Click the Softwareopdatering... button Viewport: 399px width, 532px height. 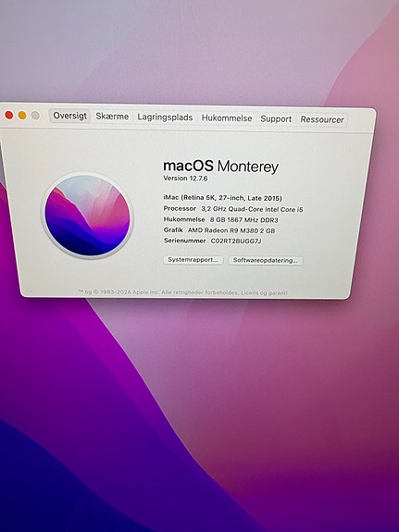[265, 261]
